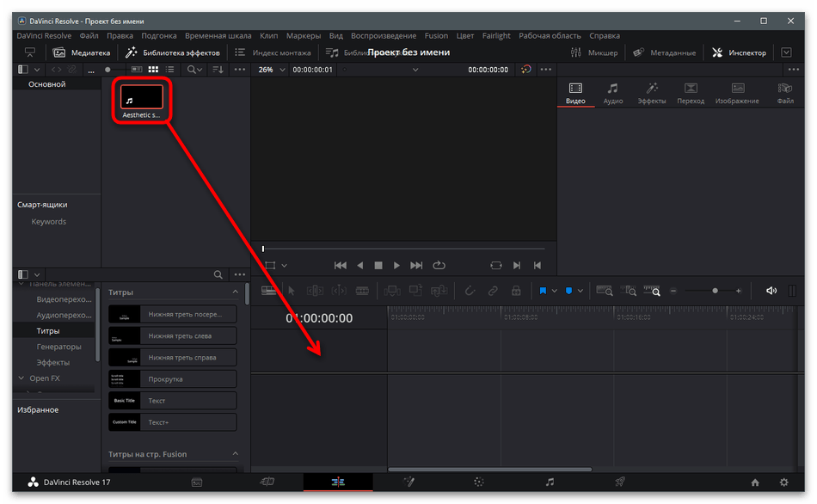Image resolution: width=817 pixels, height=504 pixels.
Task: Switch inspector to Переход tab
Action: (691, 93)
